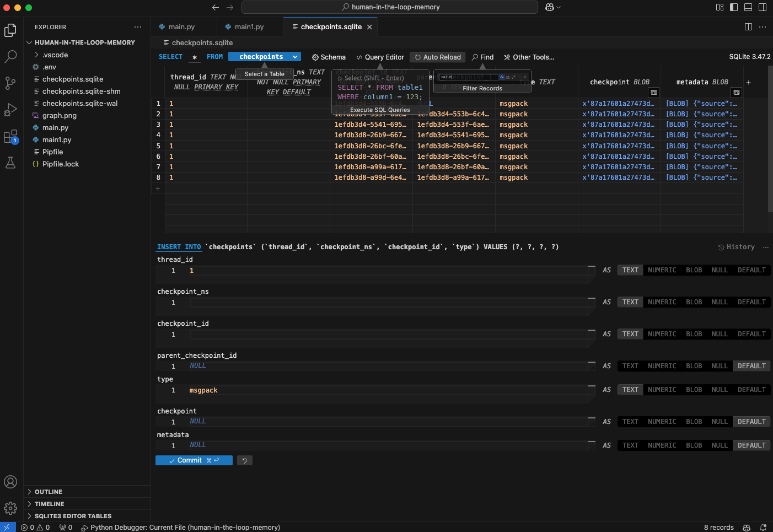The image size is (773, 532).
Task: Open the Explorer view in the activity bar
Action: [x=10, y=30]
